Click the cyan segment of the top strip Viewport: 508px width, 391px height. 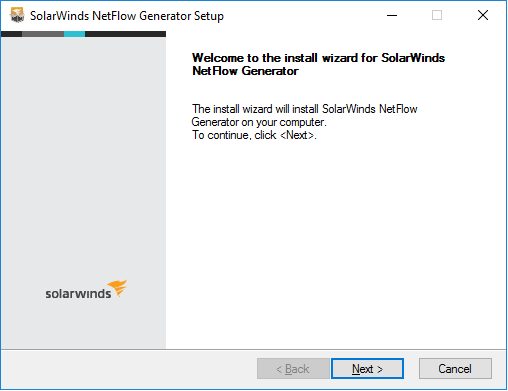tap(74, 34)
